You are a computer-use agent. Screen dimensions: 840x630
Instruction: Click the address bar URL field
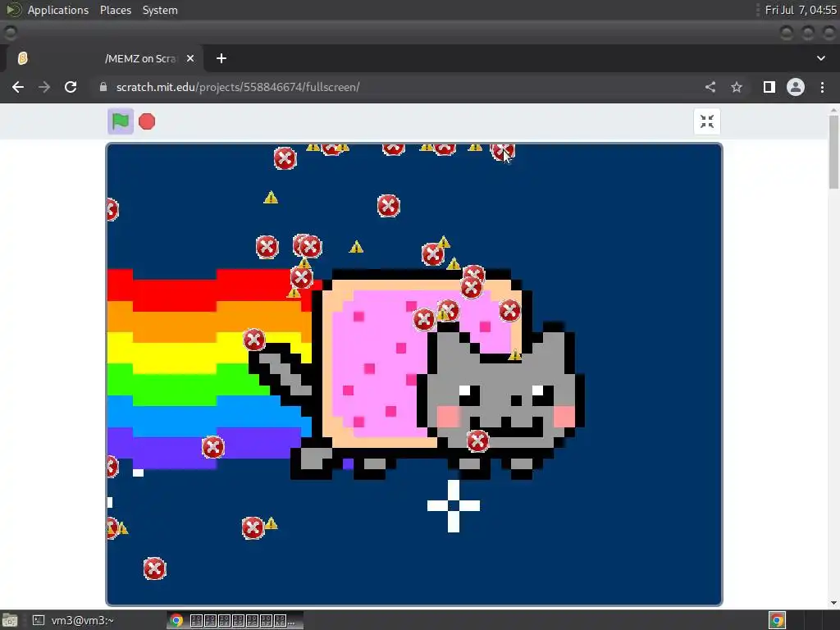[396, 87]
